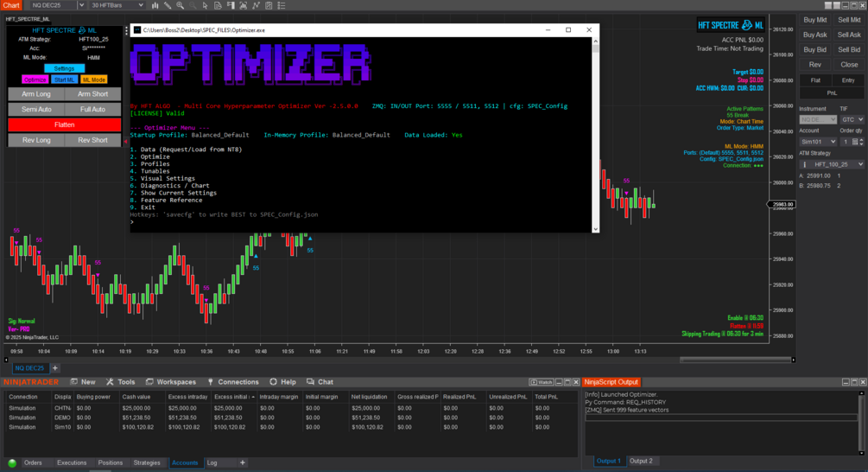Choose the cursor pointer icon in chart toolbar
Viewport: 868px width, 472px height.
206,5
